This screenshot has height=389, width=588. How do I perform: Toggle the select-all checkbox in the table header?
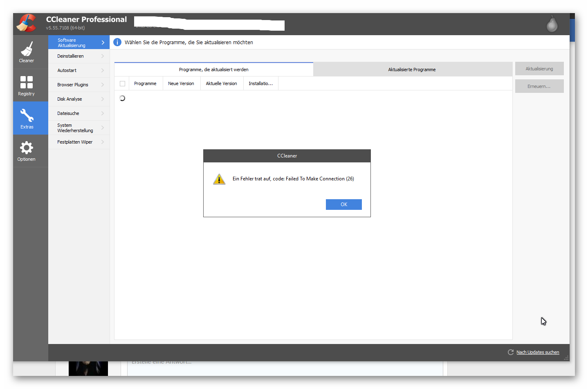click(122, 83)
